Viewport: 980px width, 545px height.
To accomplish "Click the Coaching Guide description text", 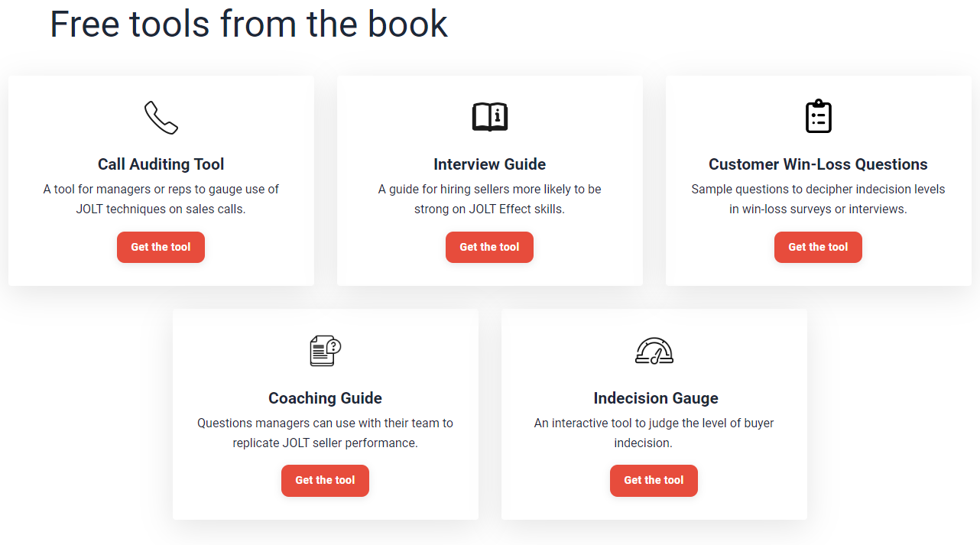I will (325, 432).
